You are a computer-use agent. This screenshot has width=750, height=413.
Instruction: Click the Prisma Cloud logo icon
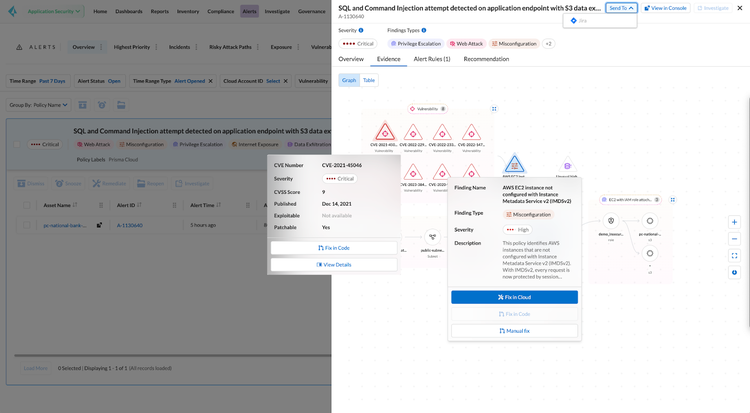click(12, 11)
